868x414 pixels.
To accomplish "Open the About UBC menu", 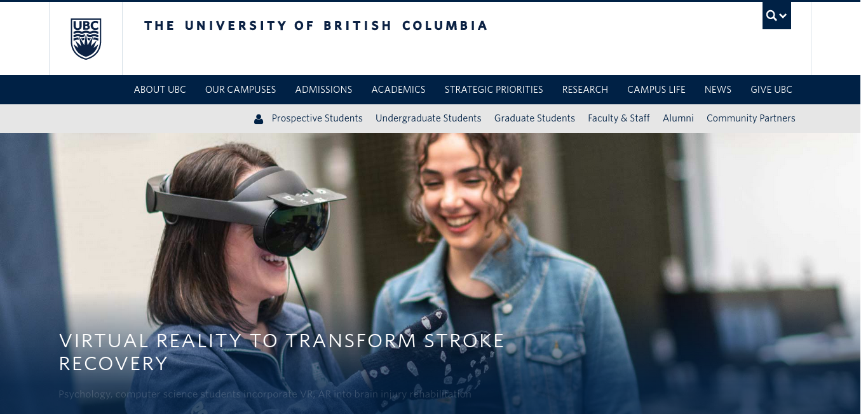I will click(159, 90).
